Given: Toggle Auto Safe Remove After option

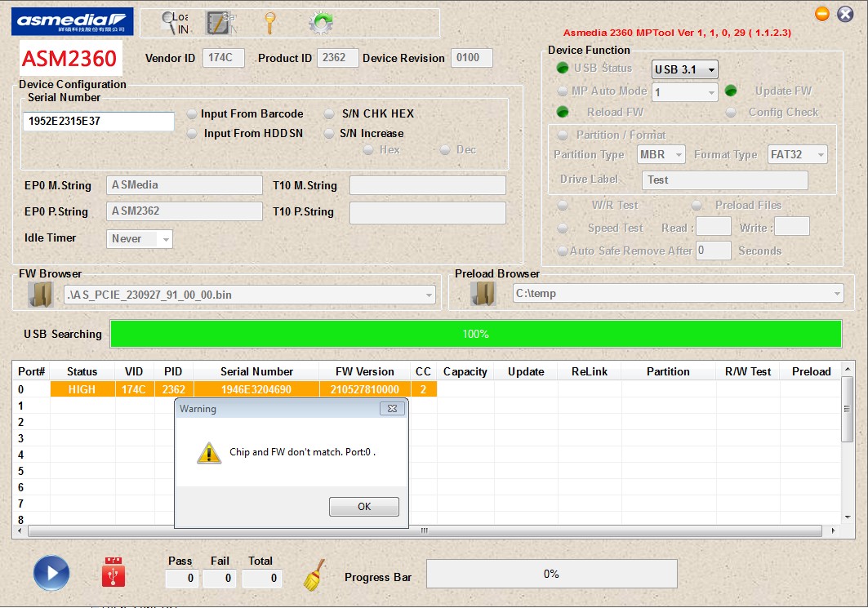Looking at the screenshot, I should [563, 251].
